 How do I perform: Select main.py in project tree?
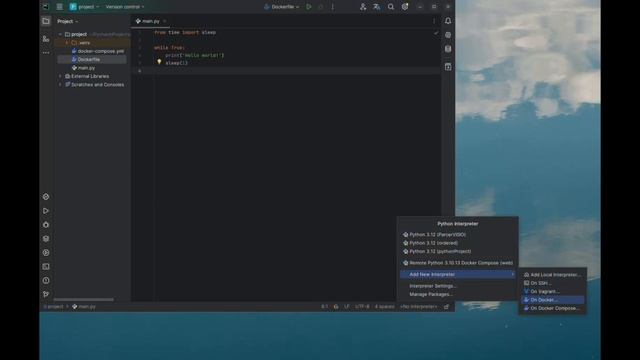coord(83,68)
